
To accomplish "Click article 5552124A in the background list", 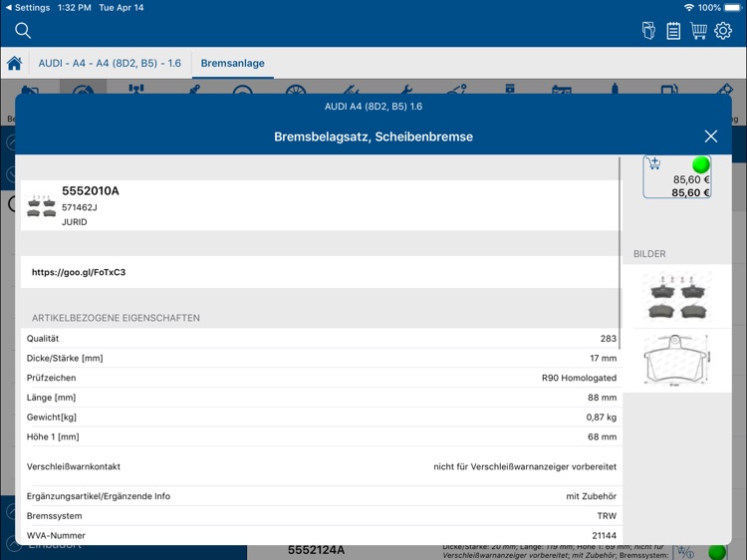I will pos(316,550).
